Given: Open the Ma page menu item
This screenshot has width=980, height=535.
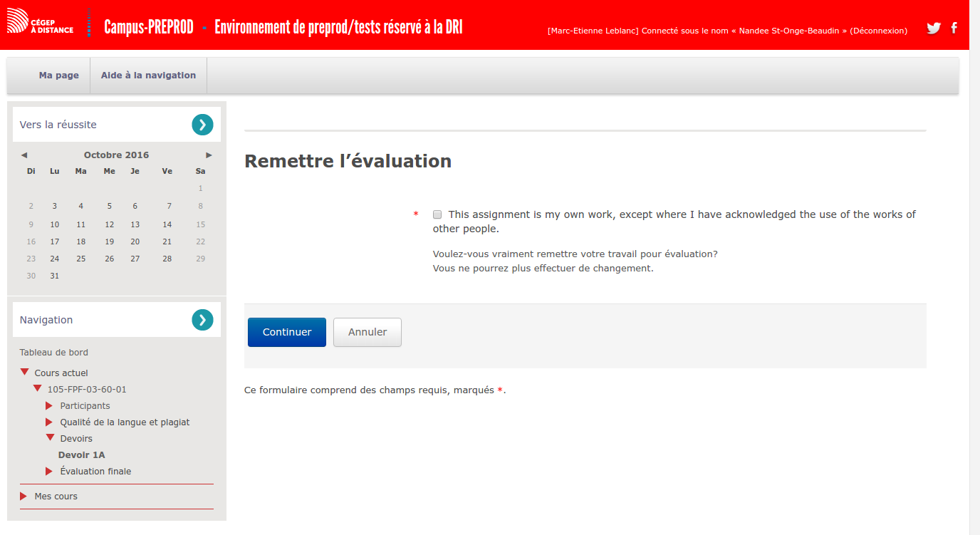Looking at the screenshot, I should [58, 76].
